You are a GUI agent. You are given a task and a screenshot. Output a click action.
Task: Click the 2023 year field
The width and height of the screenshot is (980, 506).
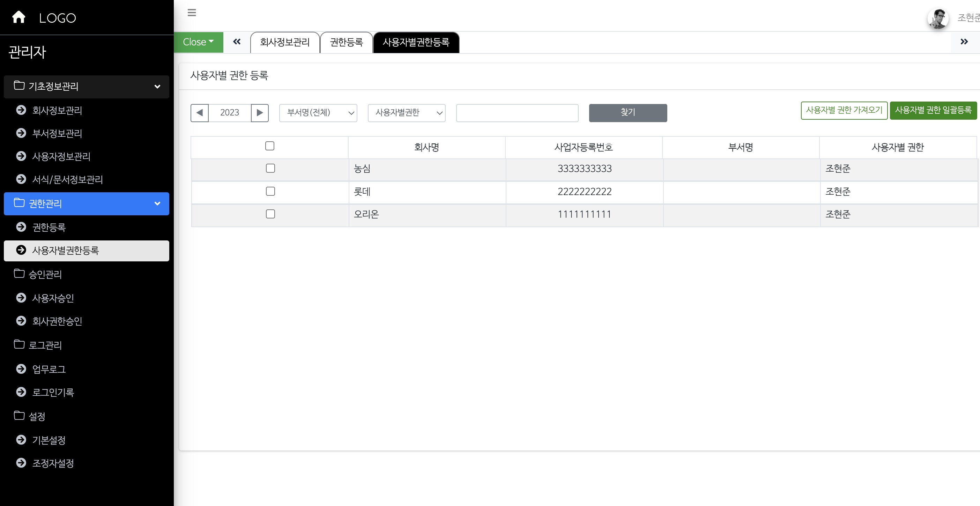coord(229,113)
